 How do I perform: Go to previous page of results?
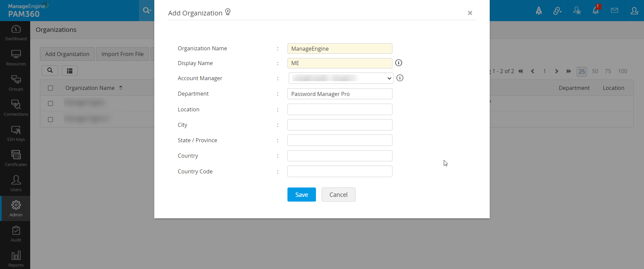coord(532,71)
